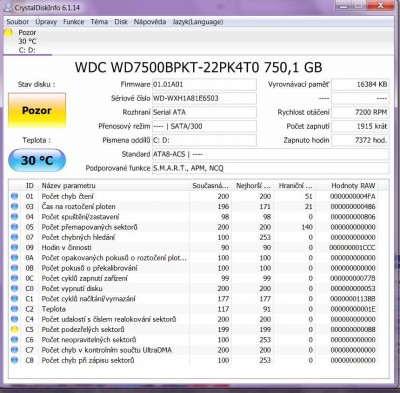Click status icon for Teplota row C2
Screen dimensions: 400x393
[14, 309]
